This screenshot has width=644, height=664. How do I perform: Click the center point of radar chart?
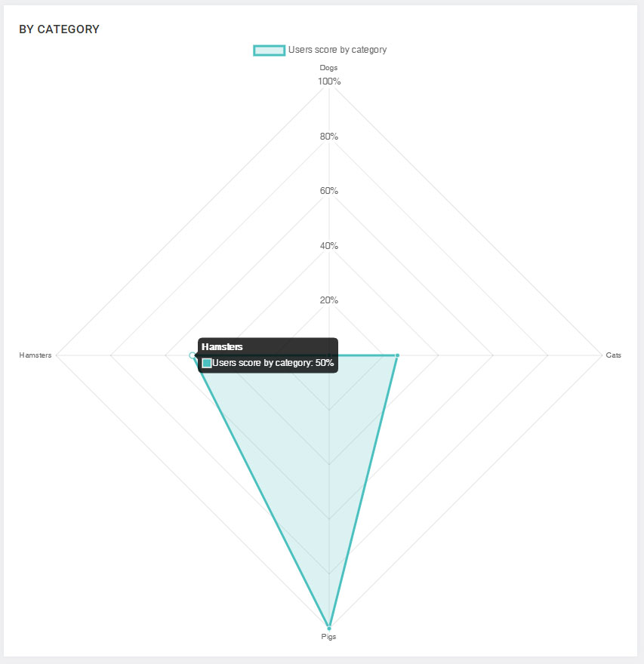[x=328, y=355]
